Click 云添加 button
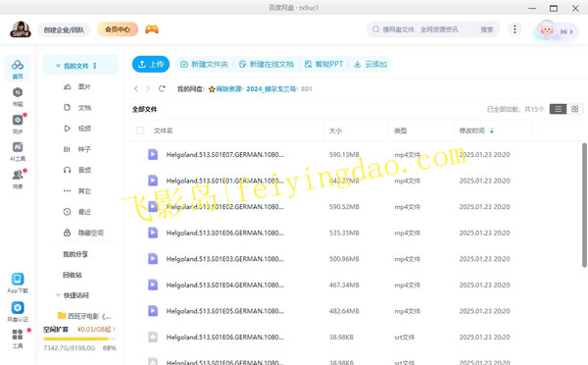Viewport: 588px width, 365px height. (370, 64)
